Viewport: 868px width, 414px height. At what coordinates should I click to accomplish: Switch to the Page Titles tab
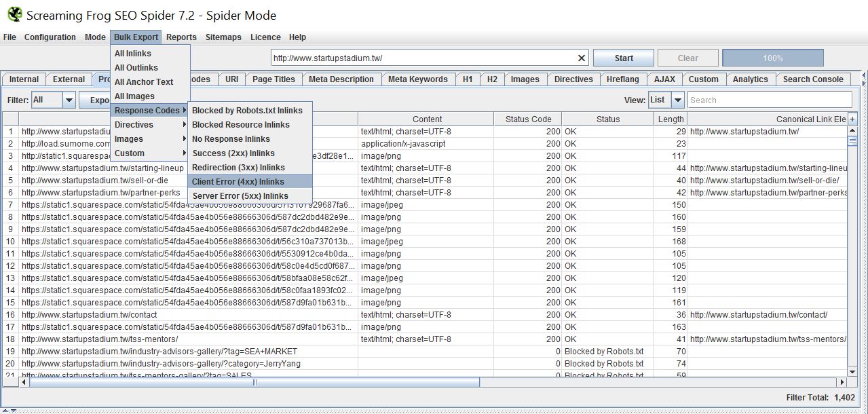273,79
